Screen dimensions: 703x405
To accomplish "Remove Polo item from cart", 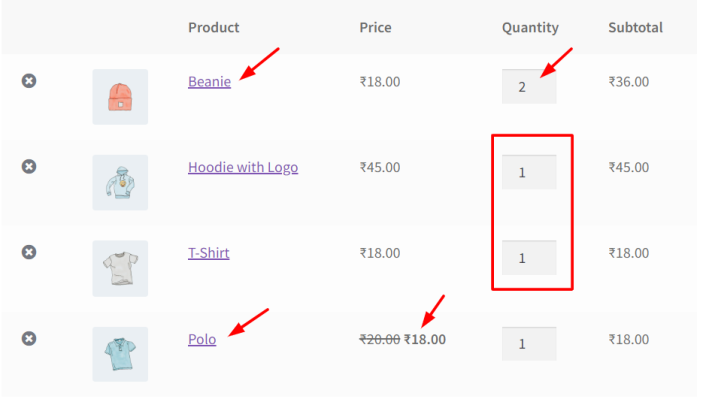I will 29,339.
